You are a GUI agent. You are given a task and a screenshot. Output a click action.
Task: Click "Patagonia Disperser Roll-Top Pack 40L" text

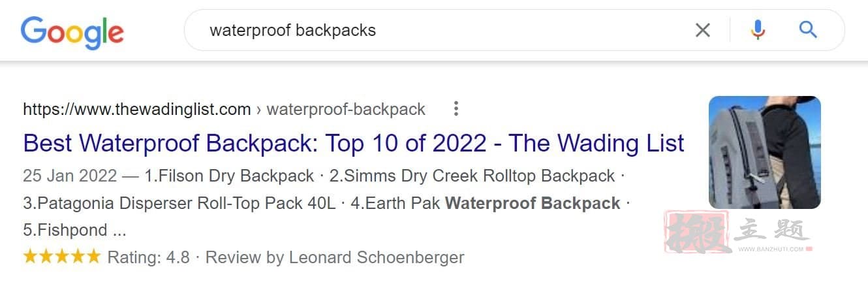pos(187,204)
